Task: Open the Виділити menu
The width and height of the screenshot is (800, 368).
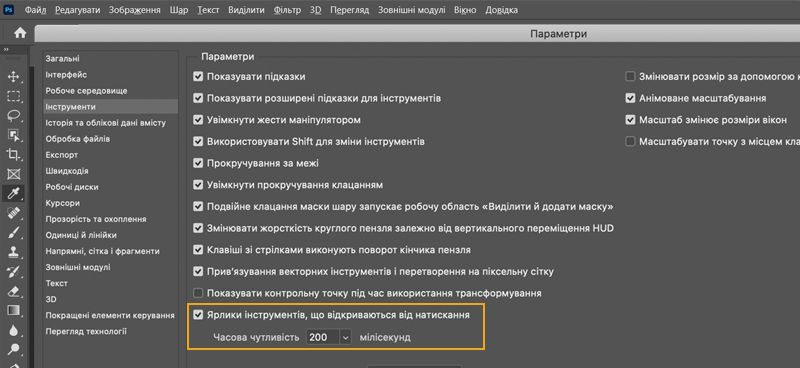Action: click(246, 10)
